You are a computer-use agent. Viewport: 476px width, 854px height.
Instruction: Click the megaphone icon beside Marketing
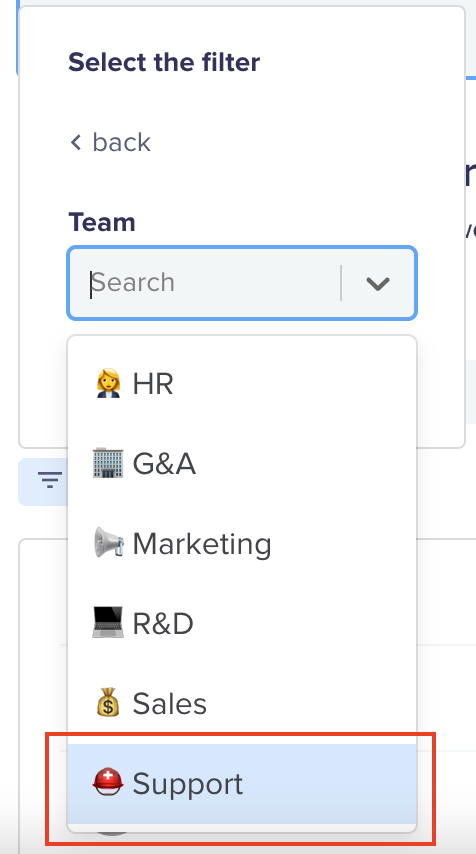tap(108, 543)
